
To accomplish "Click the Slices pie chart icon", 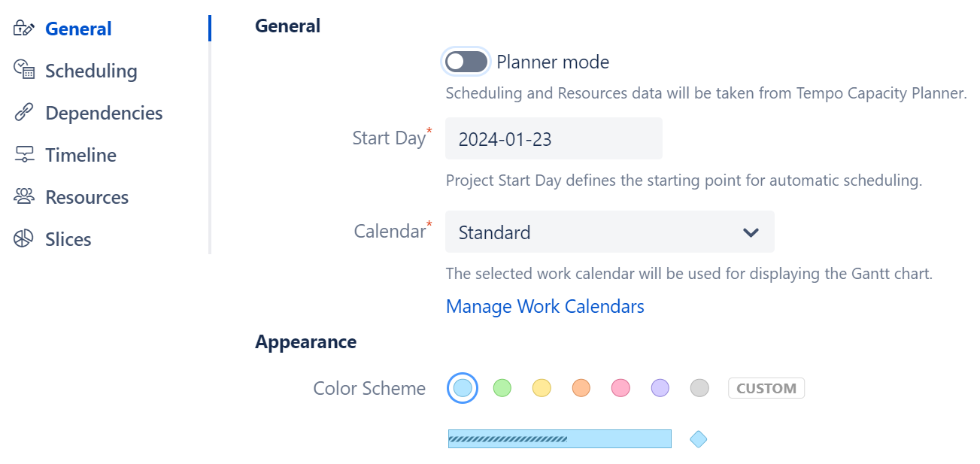I will 22,238.
